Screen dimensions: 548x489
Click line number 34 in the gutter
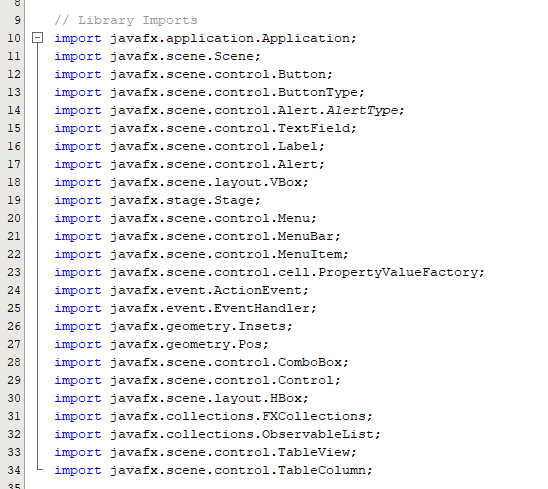coord(14,470)
